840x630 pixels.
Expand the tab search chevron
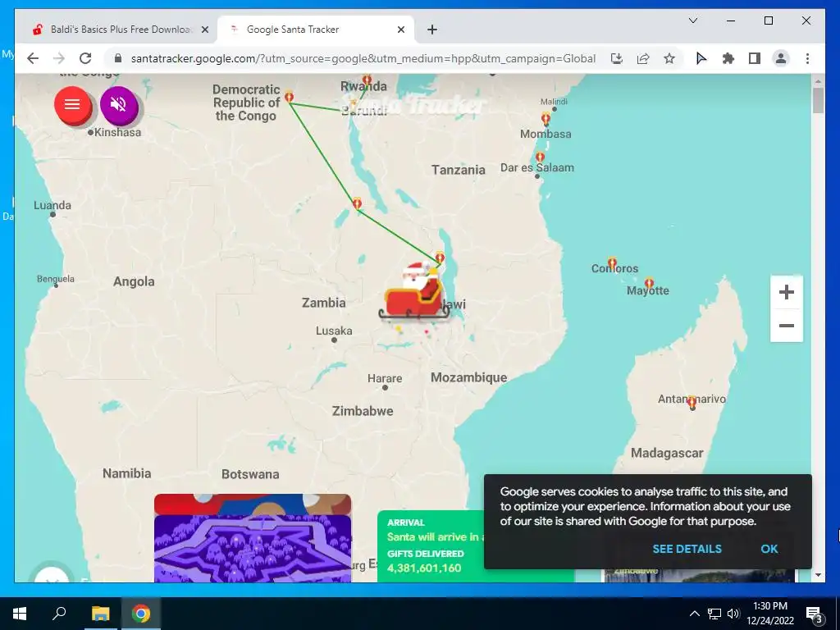[692, 21]
